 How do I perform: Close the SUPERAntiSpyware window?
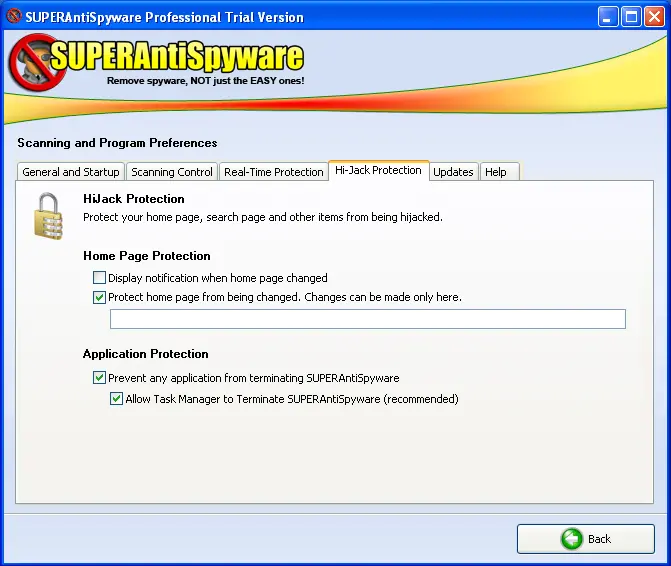tap(653, 17)
